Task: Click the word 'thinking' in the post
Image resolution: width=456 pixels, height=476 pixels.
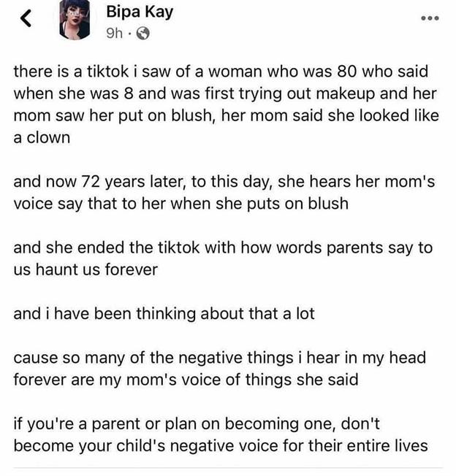Action: pos(166,314)
